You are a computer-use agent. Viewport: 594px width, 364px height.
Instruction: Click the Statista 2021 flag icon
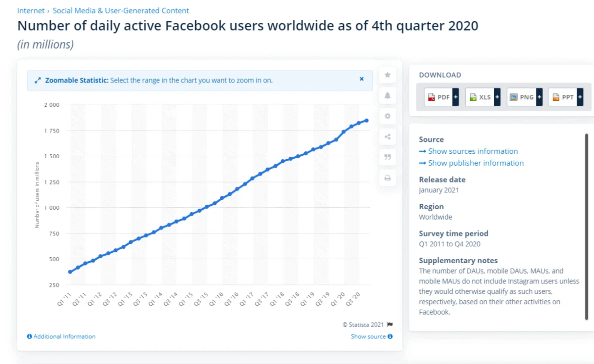390,325
